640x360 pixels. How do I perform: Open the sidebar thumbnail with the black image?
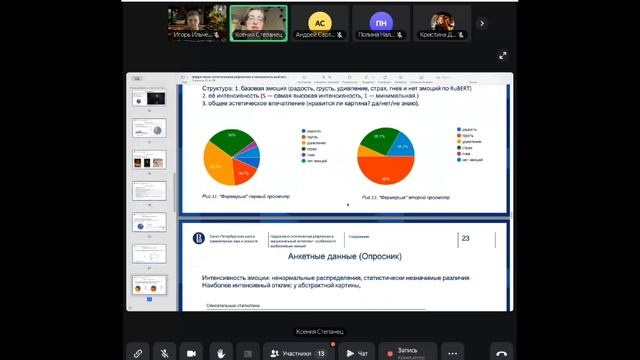point(149,98)
